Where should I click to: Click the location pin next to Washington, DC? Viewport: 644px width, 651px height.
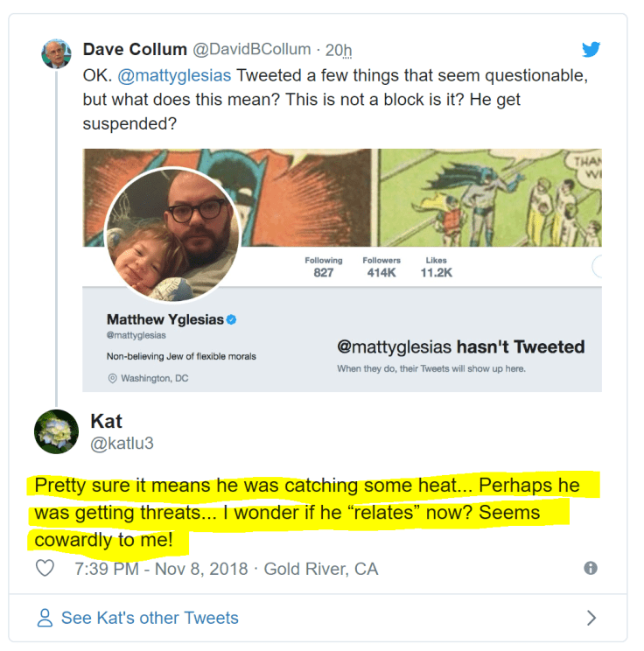tap(112, 379)
